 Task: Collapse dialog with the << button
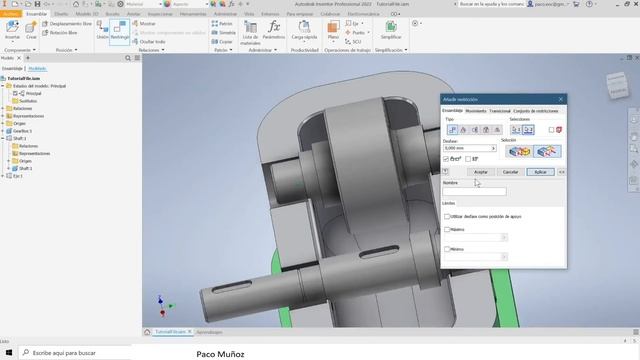pos(562,172)
